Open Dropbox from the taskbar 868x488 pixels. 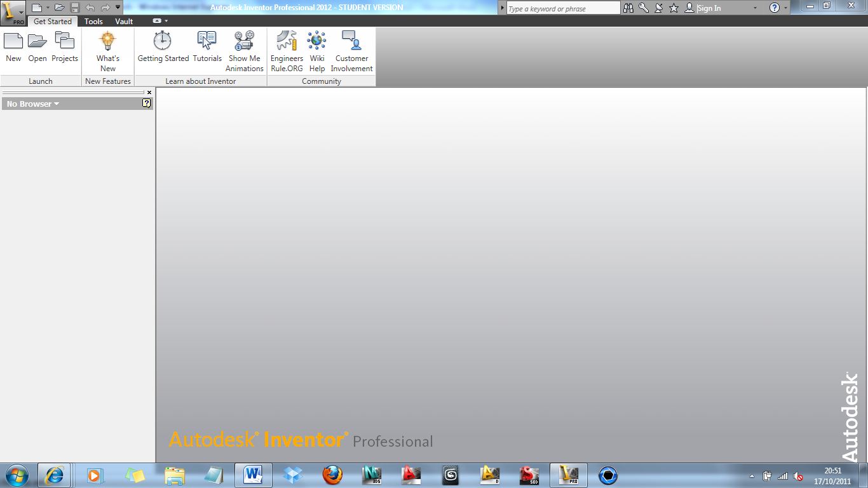[x=293, y=475]
